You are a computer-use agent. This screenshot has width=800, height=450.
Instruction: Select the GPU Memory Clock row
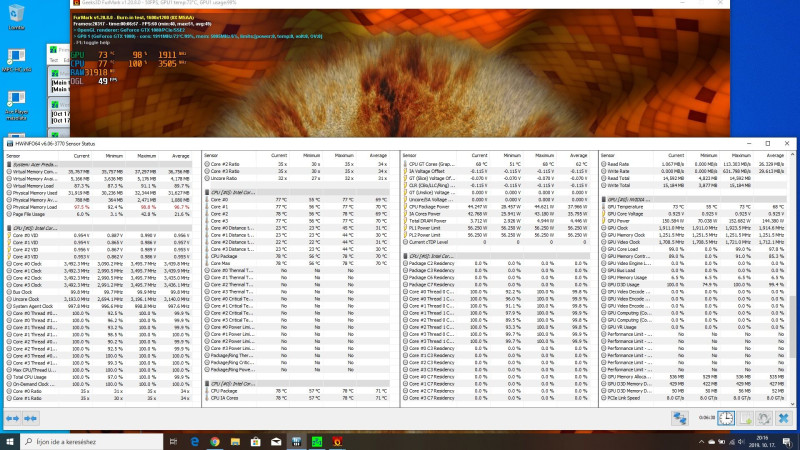click(x=694, y=235)
